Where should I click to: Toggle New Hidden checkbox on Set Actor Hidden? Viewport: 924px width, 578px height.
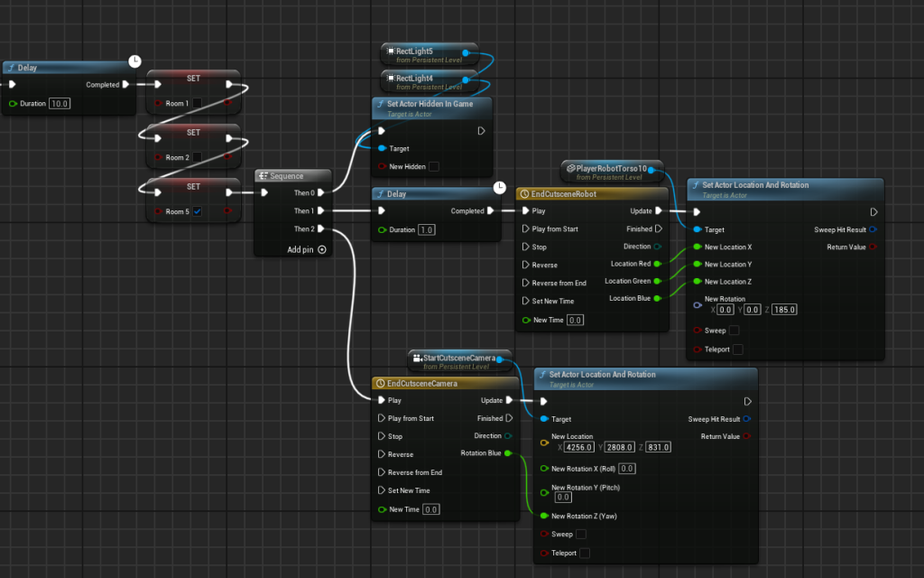[x=433, y=166]
